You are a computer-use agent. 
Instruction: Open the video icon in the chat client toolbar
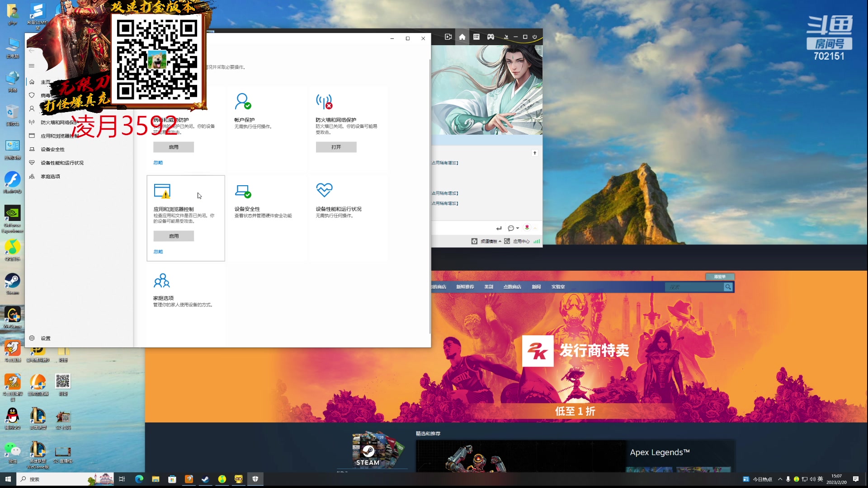point(448,37)
